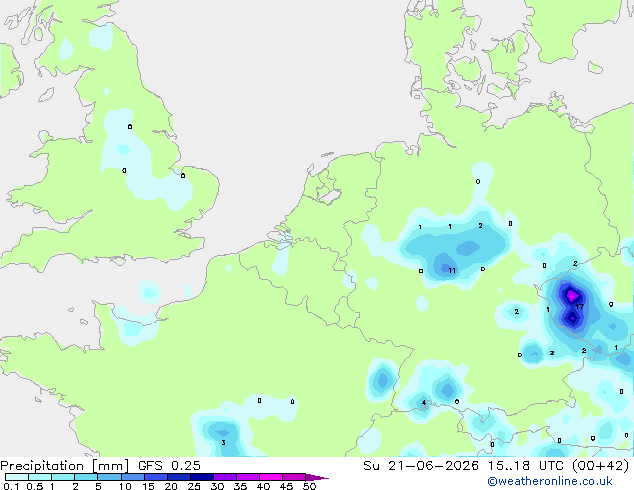
Task: Click the legend label "45"
Action: [x=286, y=486]
